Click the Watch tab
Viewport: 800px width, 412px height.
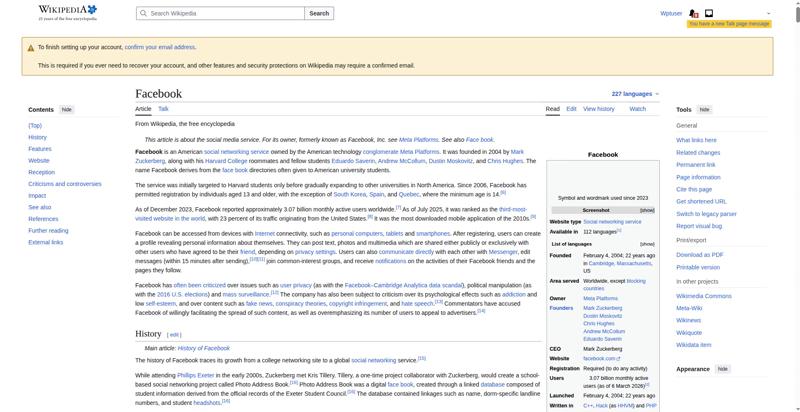tap(638, 109)
